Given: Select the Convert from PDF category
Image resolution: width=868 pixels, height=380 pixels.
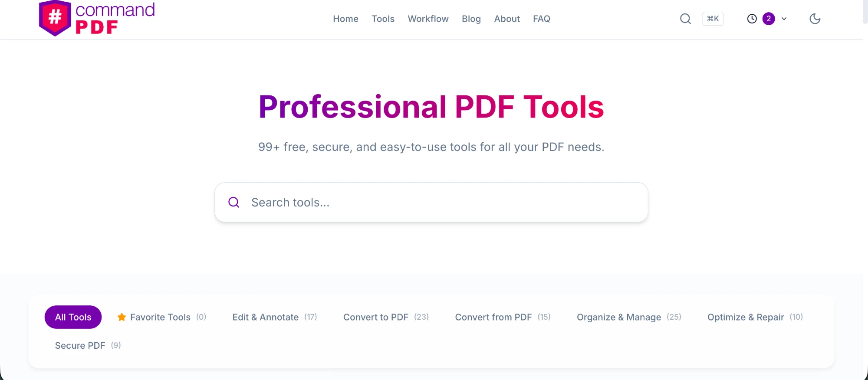Looking at the screenshot, I should (x=503, y=317).
